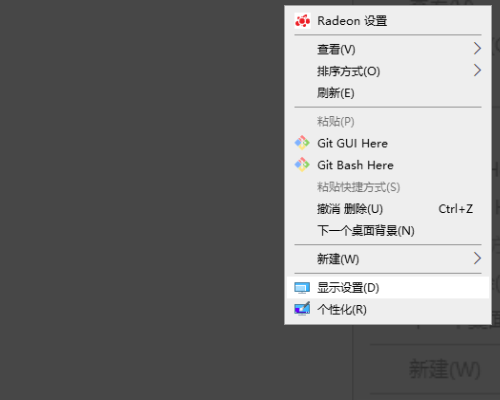Expand the arrow beside 新建(W)
The width and height of the screenshot is (500, 400).
coord(477,258)
